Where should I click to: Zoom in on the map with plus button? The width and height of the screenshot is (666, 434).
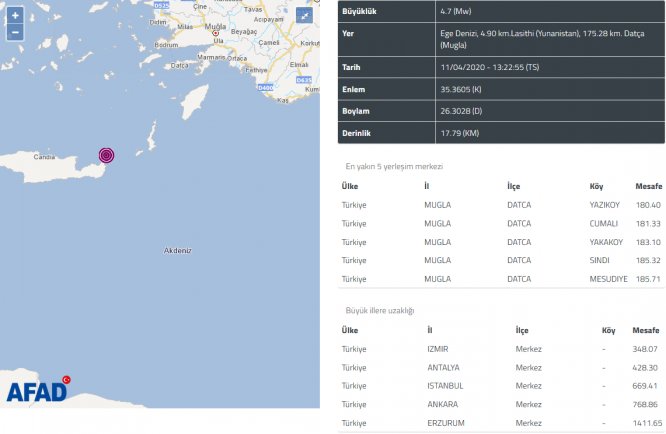pyautogui.click(x=15, y=16)
